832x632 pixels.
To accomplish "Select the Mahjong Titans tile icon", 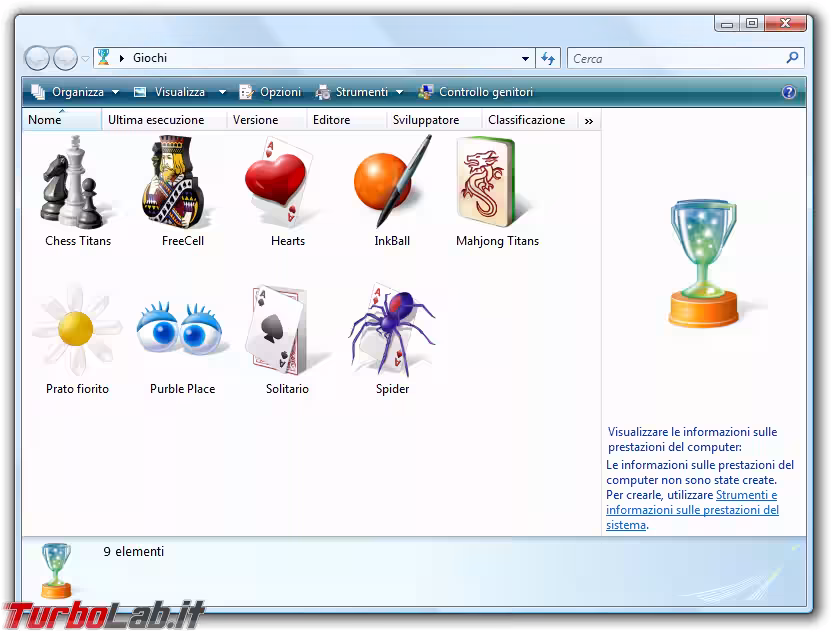I will (x=487, y=181).
